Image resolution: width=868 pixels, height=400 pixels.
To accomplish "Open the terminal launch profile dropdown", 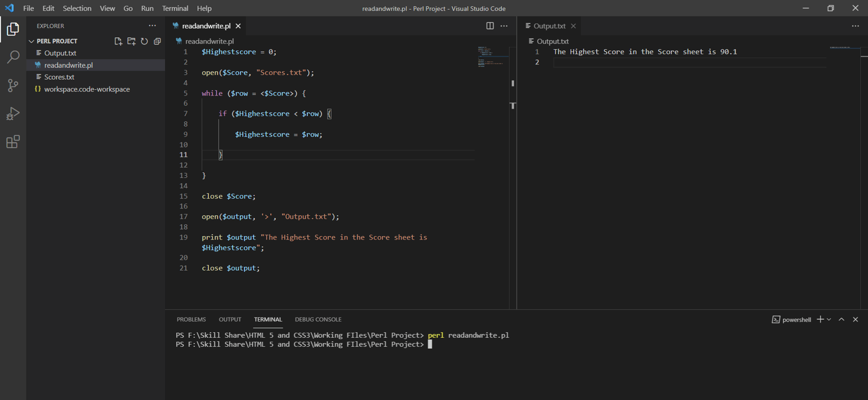I will (x=829, y=319).
